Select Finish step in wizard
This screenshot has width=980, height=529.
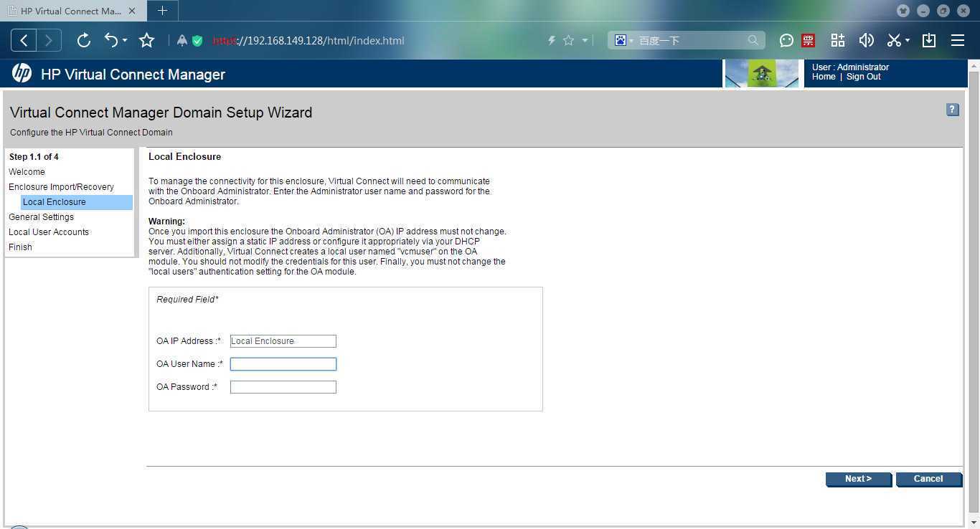tap(20, 247)
